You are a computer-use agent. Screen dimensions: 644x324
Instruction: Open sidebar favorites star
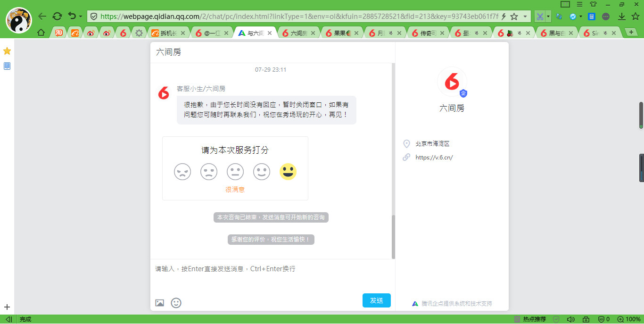click(7, 51)
